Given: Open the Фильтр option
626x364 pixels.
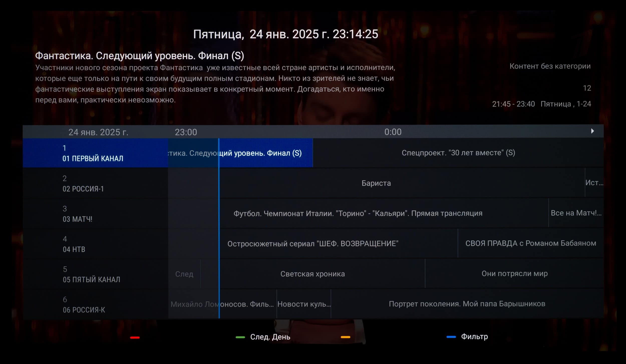Looking at the screenshot, I should tap(474, 337).
